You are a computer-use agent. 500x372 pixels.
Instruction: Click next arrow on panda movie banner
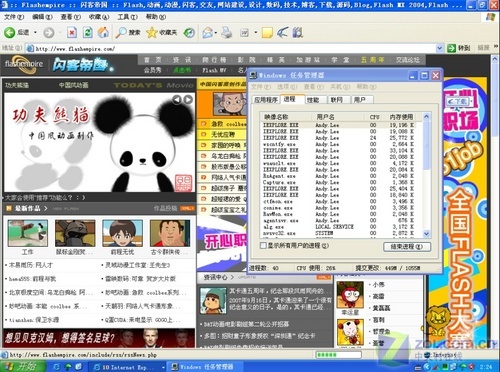tap(188, 99)
